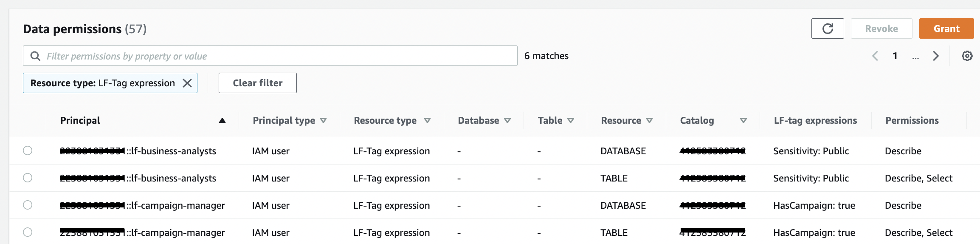Sort by the Database column arrow
Viewport: 980px width, 244px height.
point(507,121)
